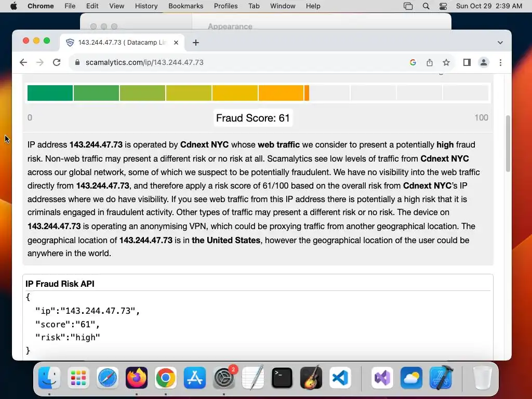Open the App Store from the Dock
532x399 pixels.
(x=195, y=378)
